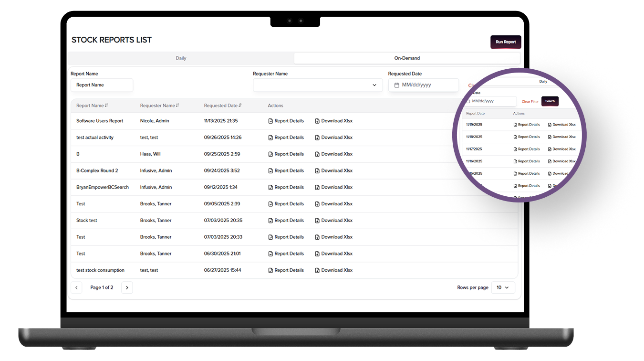Focus the Report Name input field
644x361 pixels.
102,85
